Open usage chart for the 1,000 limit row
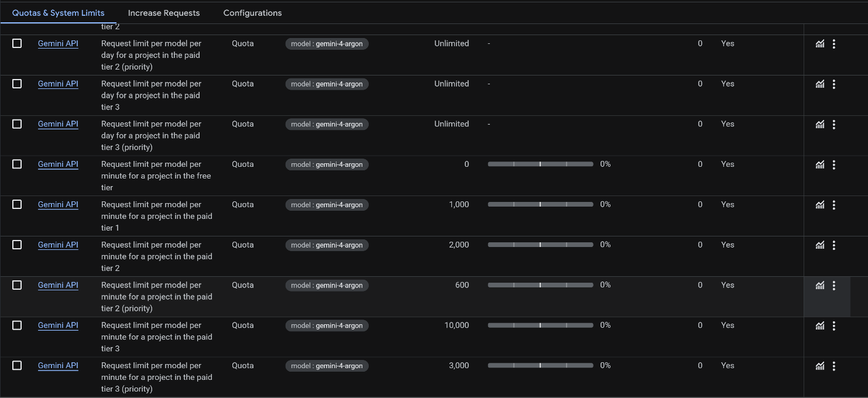 point(820,205)
